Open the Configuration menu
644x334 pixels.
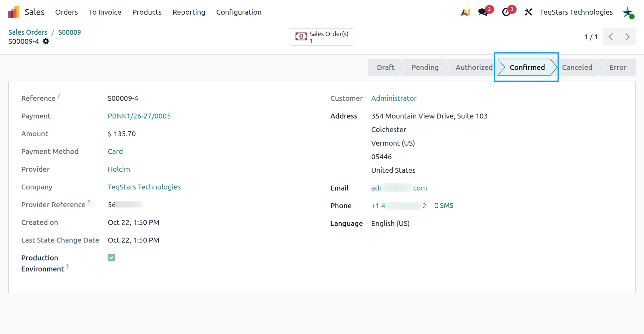pos(239,12)
